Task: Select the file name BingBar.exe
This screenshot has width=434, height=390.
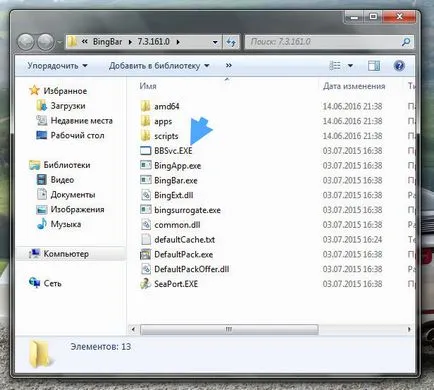Action: pyautogui.click(x=176, y=180)
